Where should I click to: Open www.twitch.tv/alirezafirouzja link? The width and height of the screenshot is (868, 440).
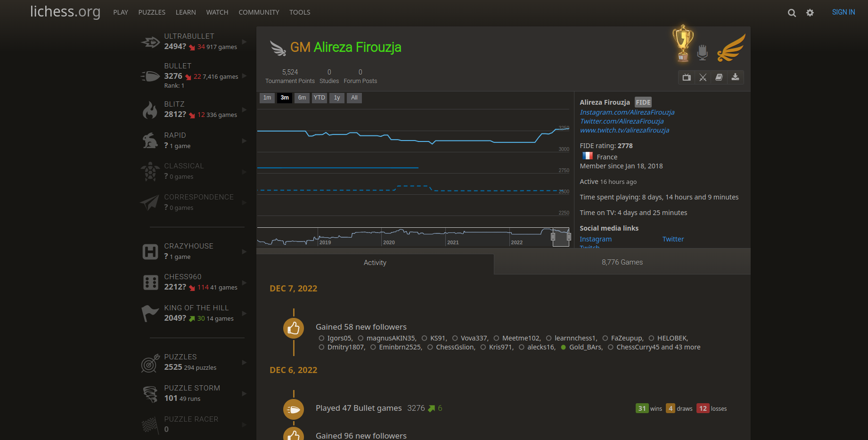tap(624, 130)
